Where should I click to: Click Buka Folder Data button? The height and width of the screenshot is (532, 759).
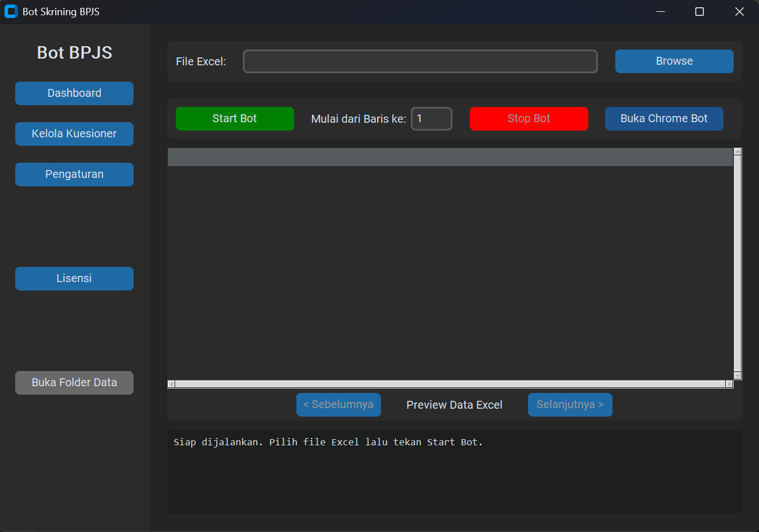click(x=74, y=383)
